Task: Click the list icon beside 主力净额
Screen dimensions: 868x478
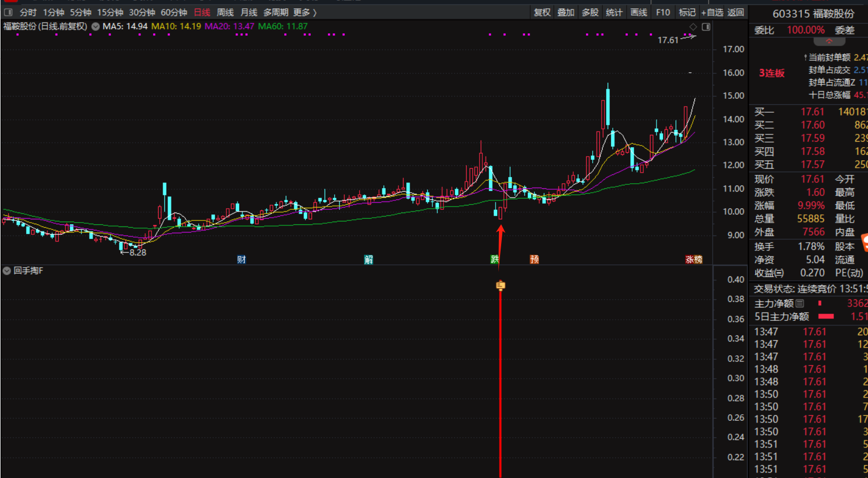Action: 800,303
